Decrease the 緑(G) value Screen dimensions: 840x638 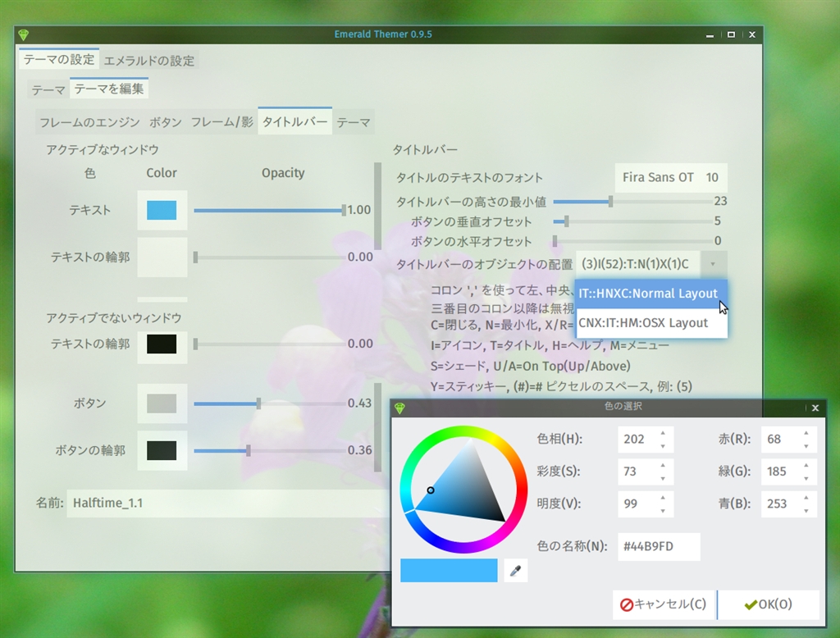[806, 478]
